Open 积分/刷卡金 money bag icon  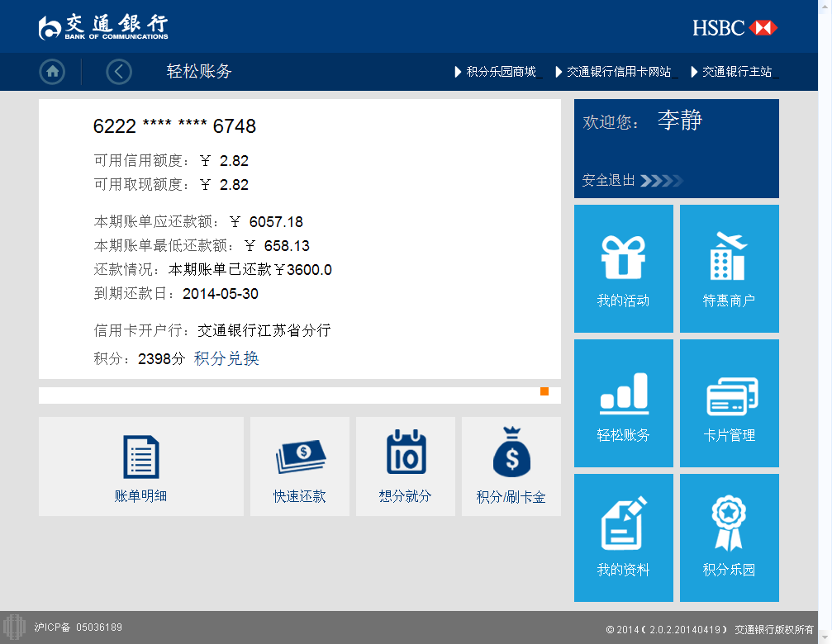click(x=511, y=452)
